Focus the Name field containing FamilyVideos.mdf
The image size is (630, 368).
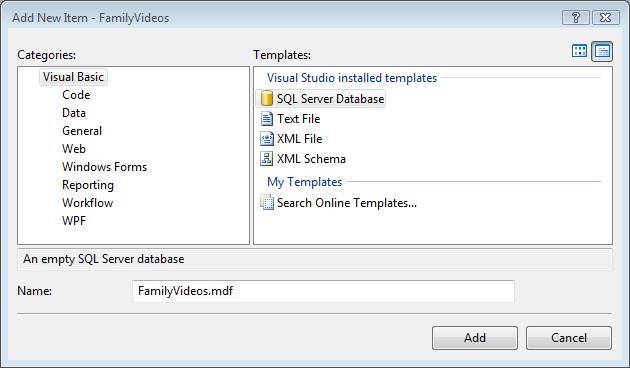323,291
